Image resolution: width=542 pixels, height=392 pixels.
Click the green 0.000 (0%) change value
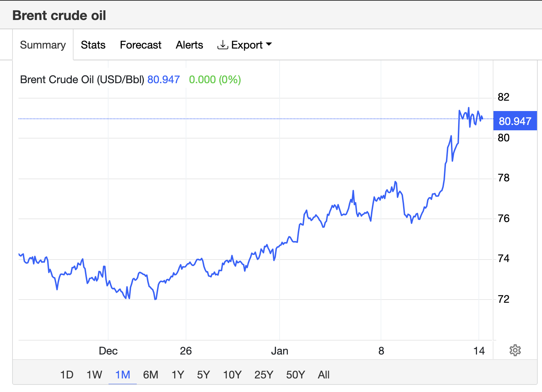215,79
